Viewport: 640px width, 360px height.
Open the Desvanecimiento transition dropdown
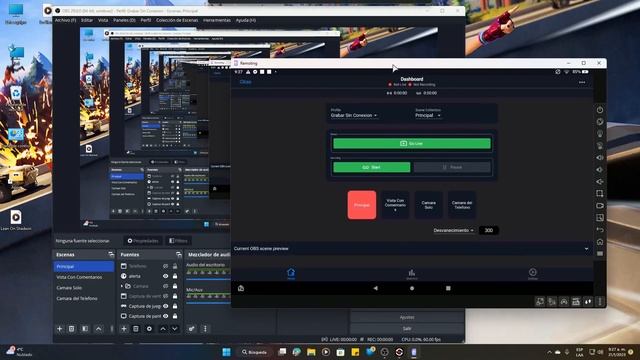pyautogui.click(x=453, y=230)
